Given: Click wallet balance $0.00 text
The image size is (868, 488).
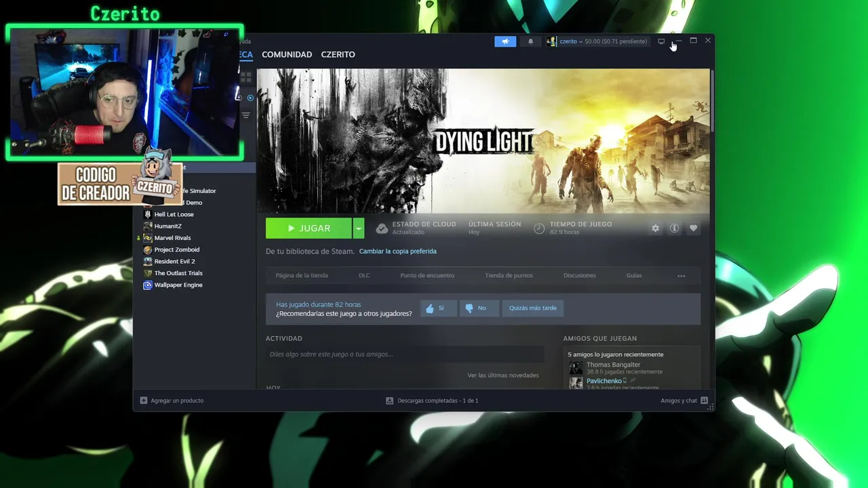Looking at the screenshot, I should pos(616,41).
